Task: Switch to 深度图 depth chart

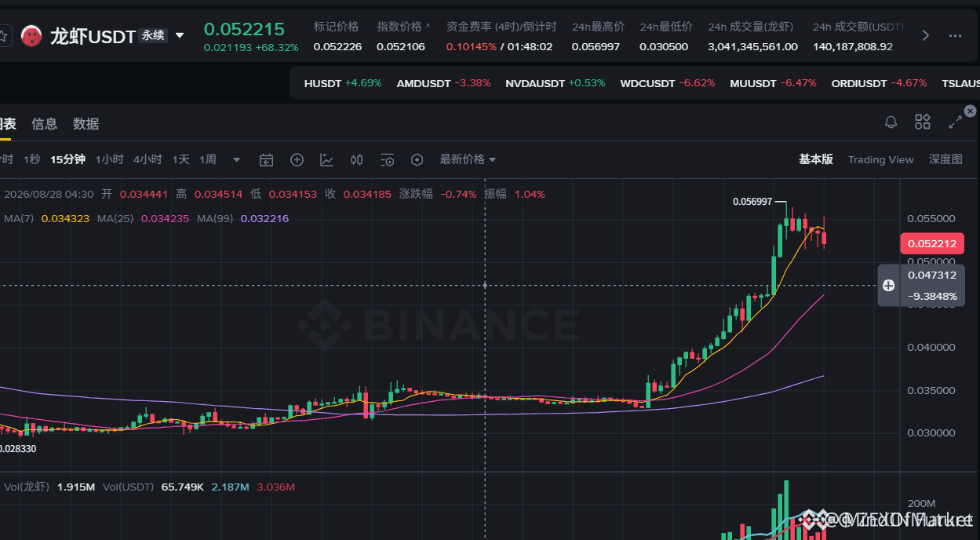Action: tap(945, 159)
